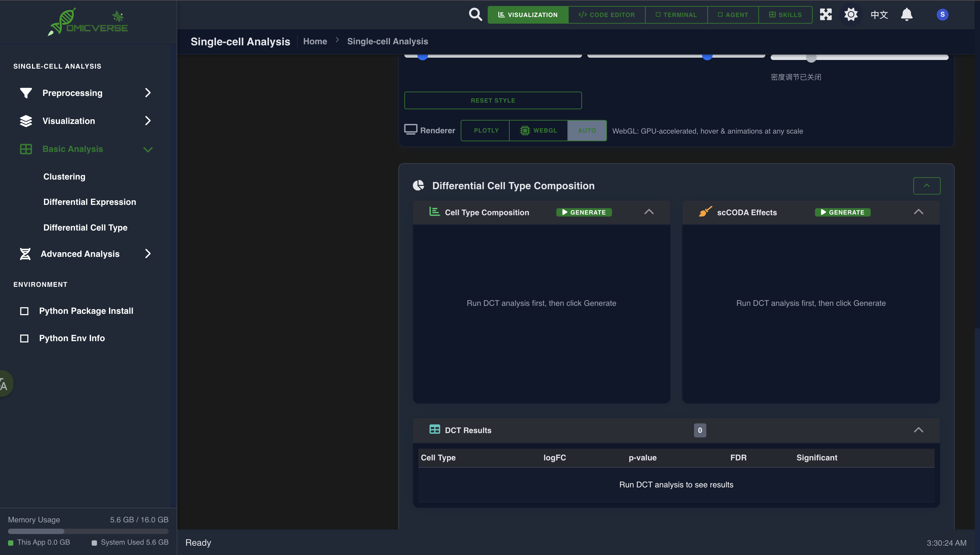Screen dimensions: 980x555
Task: Open the Terminal tab
Action: tap(676, 14)
